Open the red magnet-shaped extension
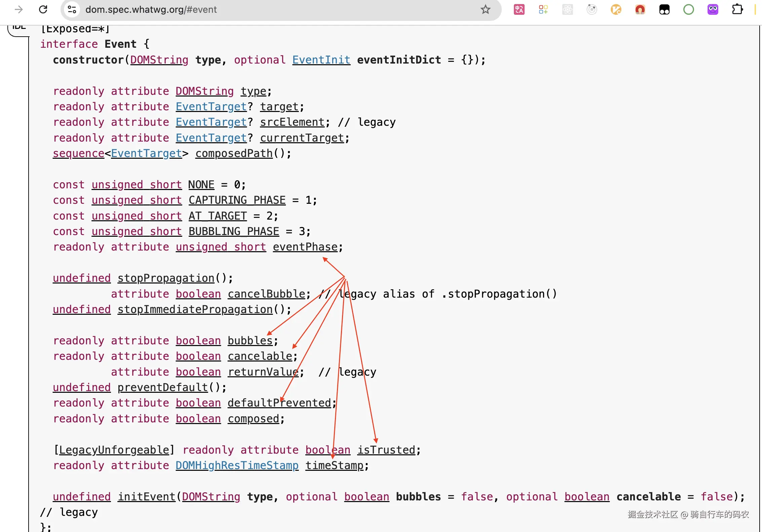762x532 pixels. click(640, 9)
